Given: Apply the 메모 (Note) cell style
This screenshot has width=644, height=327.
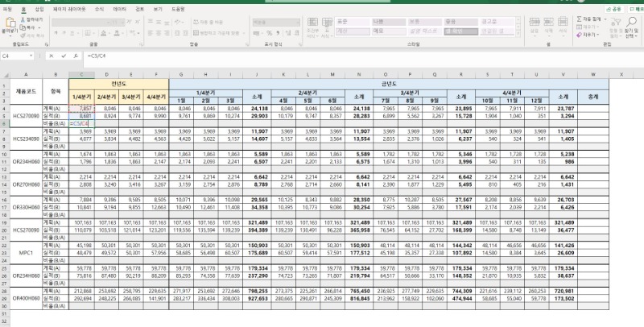Looking at the screenshot, I should pyautogui.click(x=389, y=31).
